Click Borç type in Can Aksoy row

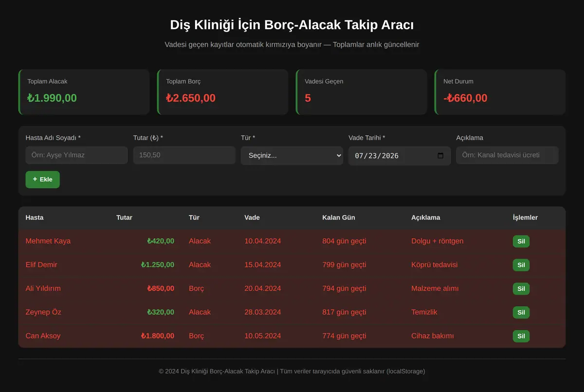click(x=197, y=336)
